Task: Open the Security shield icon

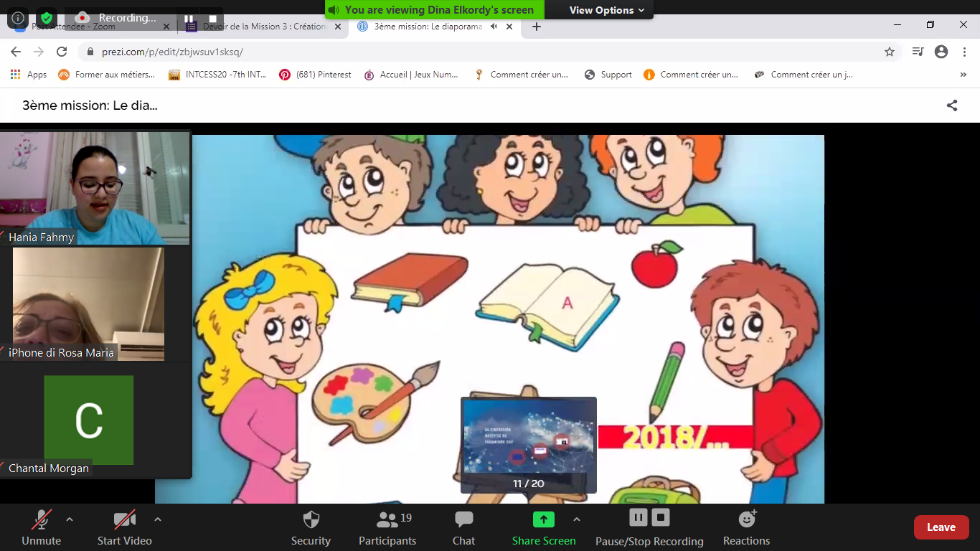Action: (311, 519)
